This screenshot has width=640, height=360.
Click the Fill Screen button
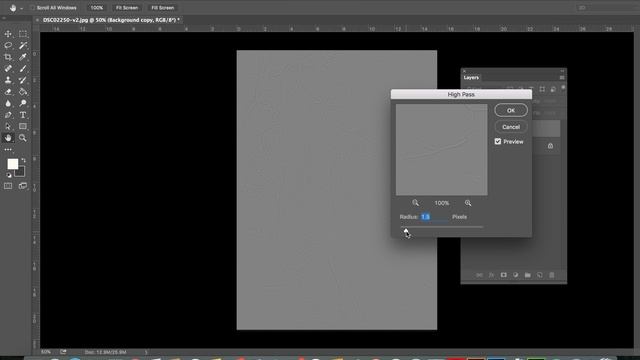(x=162, y=8)
